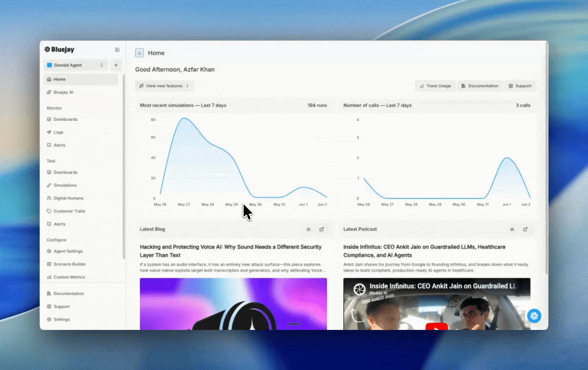Click the Documentation button at top right
588x370 pixels.
(x=480, y=86)
